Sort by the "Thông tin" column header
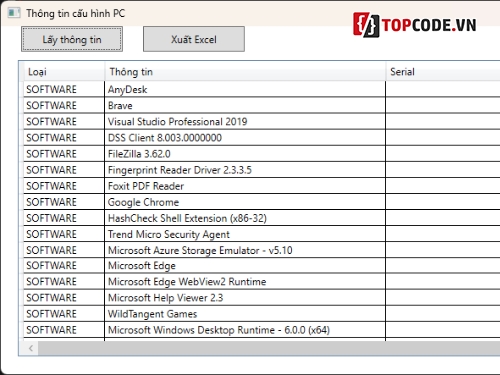 pos(245,72)
